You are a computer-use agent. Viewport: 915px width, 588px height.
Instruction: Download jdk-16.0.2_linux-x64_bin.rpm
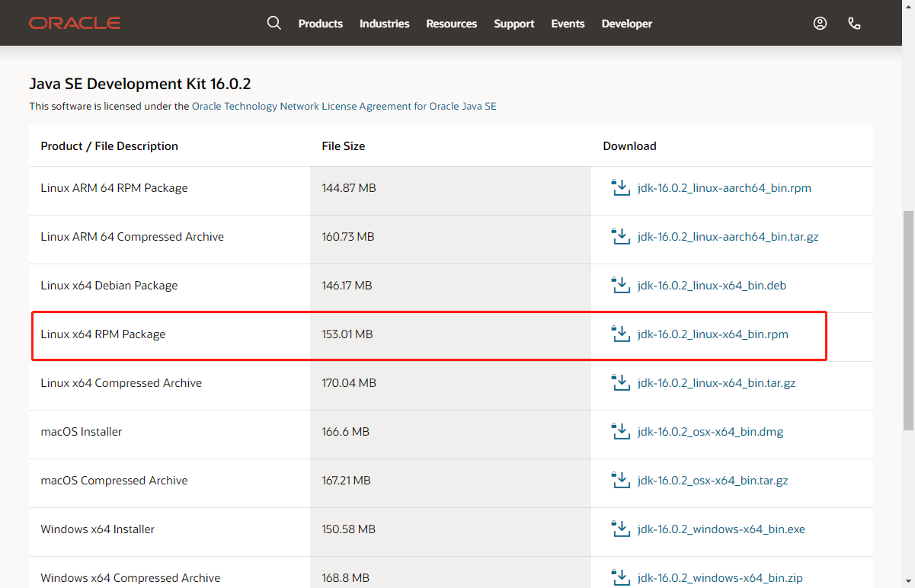tap(713, 334)
